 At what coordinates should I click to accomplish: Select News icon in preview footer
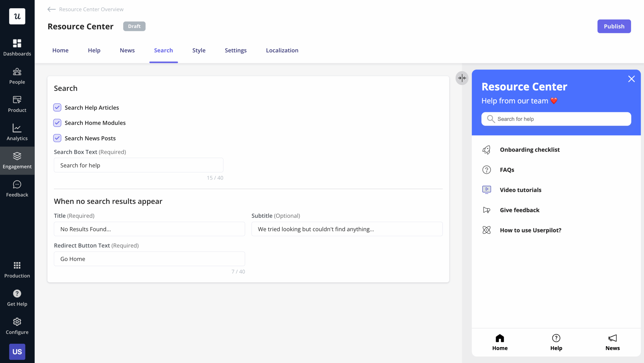click(x=613, y=338)
